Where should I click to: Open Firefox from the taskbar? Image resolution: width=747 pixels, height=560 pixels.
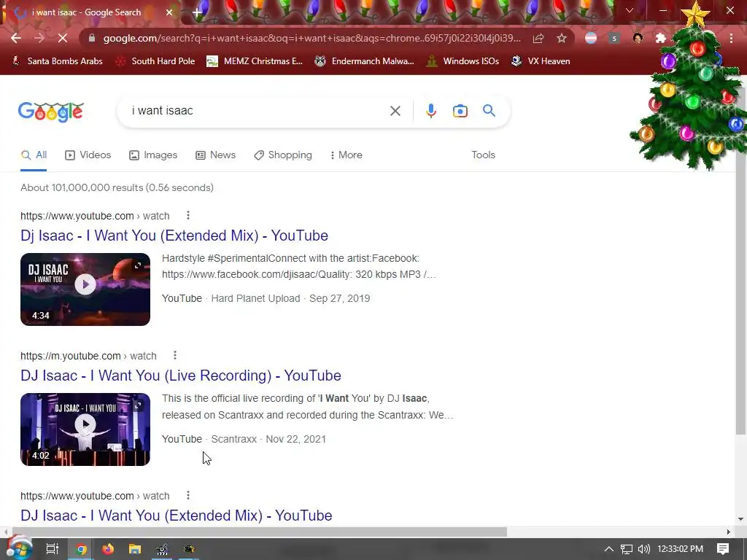pos(108,549)
